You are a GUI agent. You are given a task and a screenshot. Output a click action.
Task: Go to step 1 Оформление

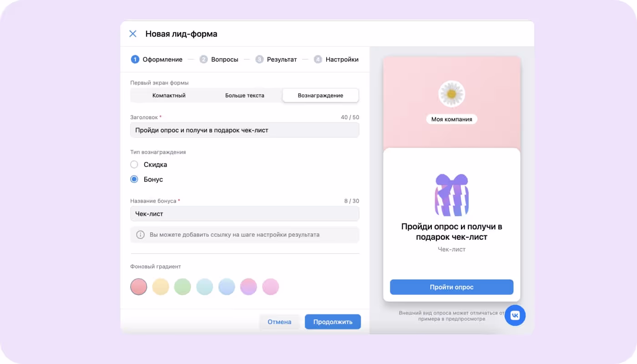[157, 59]
